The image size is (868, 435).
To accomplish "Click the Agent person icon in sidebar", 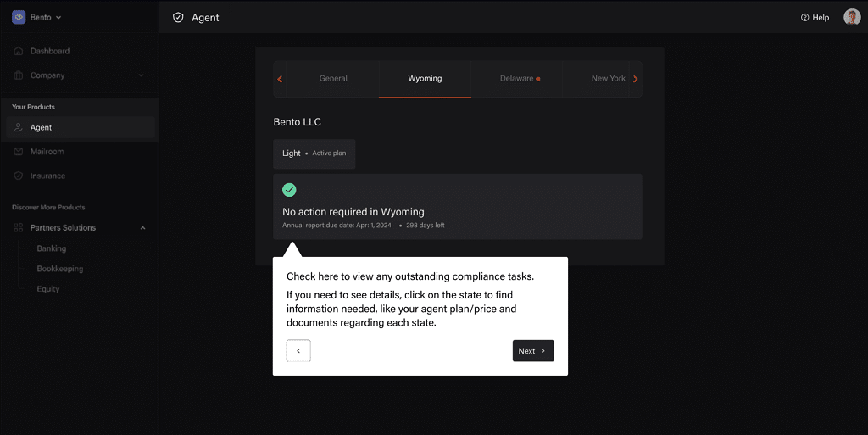I will click(19, 128).
